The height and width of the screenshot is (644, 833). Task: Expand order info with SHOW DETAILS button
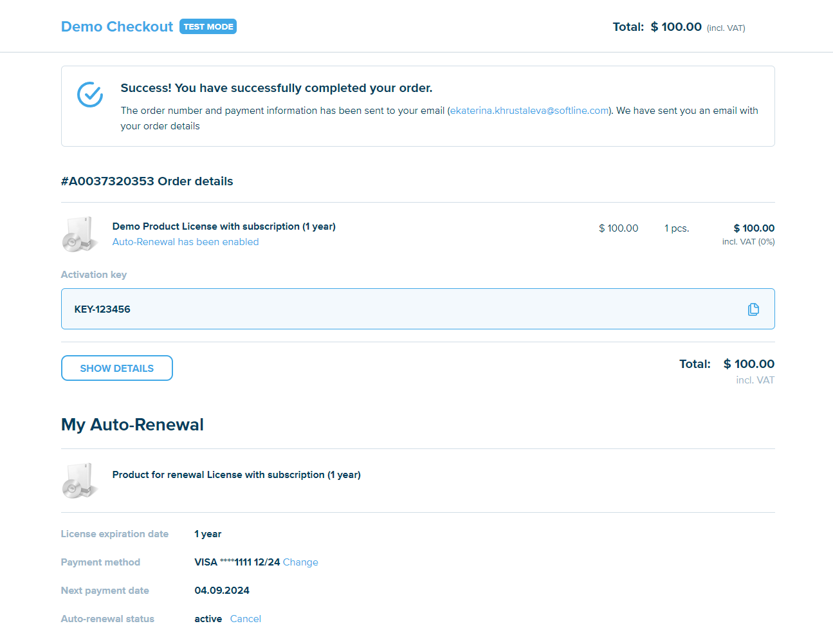pyautogui.click(x=116, y=368)
